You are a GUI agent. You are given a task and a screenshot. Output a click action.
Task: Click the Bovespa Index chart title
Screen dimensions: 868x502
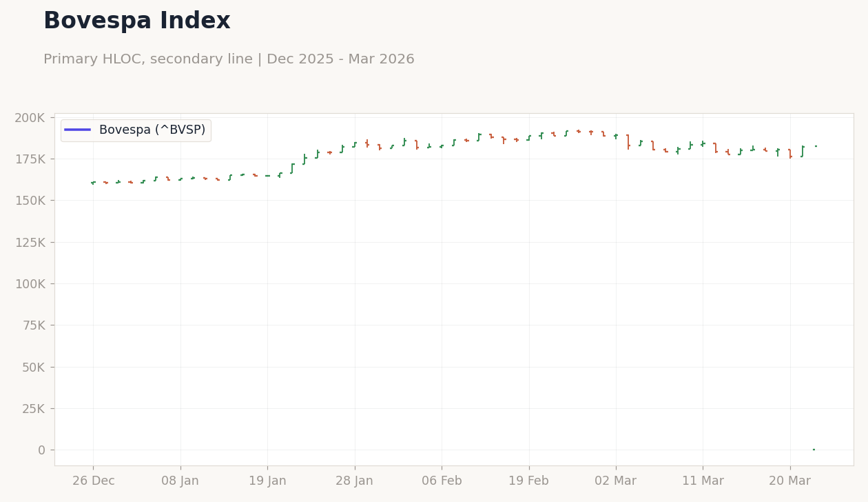137,21
